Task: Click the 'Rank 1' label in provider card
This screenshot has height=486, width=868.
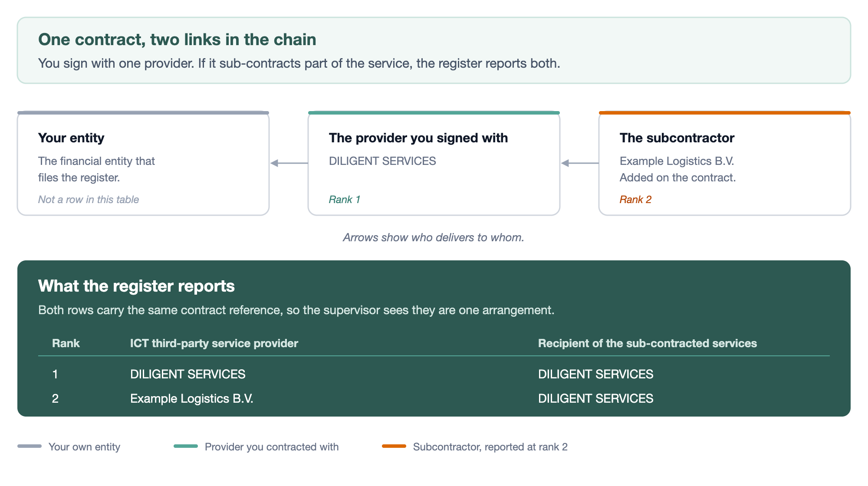Action: click(345, 200)
